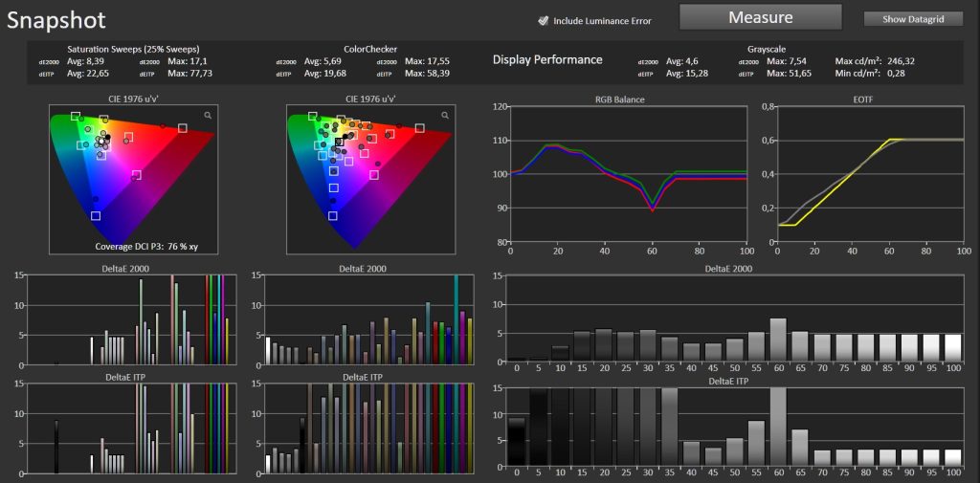Zoom the Saturation Sweeps CIE chart with its magnifier
Image resolution: width=980 pixels, height=483 pixels.
click(208, 115)
